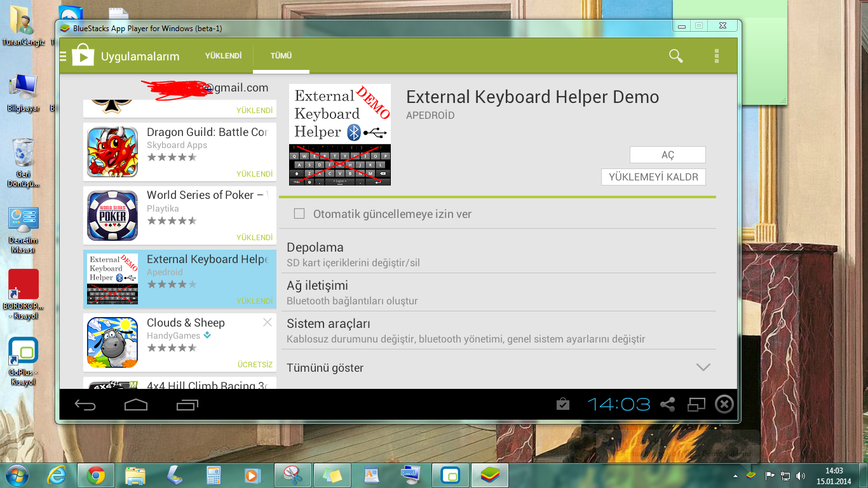Select World Series of Poker icon
Screen dimensions: 868x488
pyautogui.click(x=112, y=215)
